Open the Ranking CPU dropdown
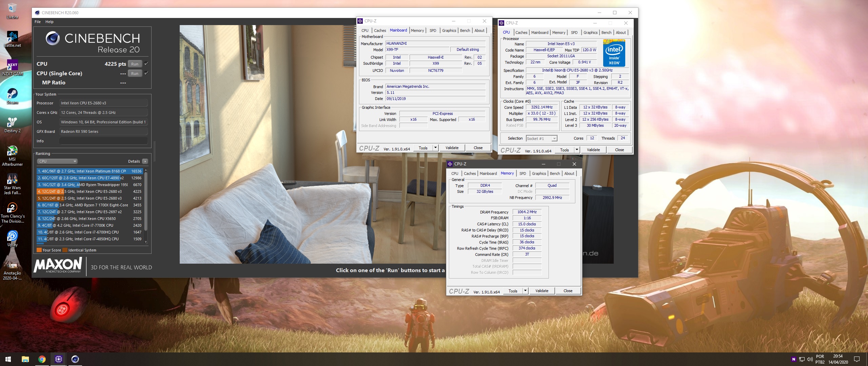 tap(57, 161)
